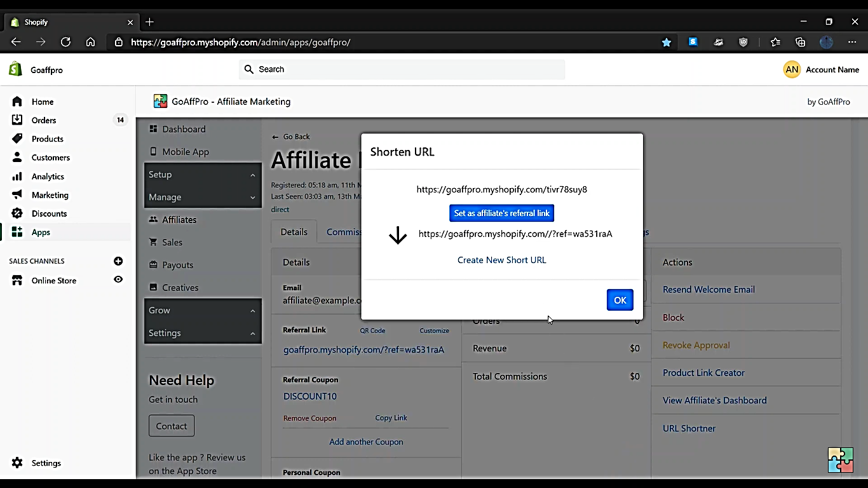Open Product Link Creator action
This screenshot has width=868, height=488.
pos(703,373)
